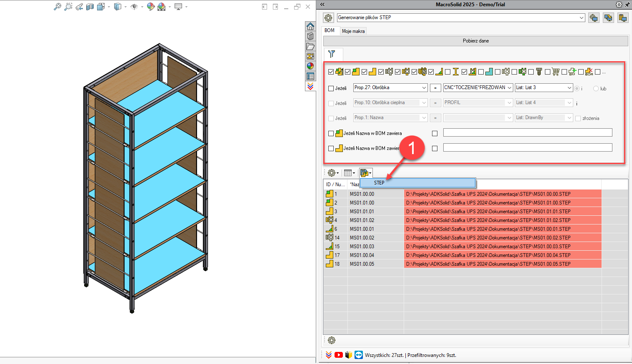The height and width of the screenshot is (364, 632).
Task: Enable the ERP filter checkbox
Action: coord(564,72)
